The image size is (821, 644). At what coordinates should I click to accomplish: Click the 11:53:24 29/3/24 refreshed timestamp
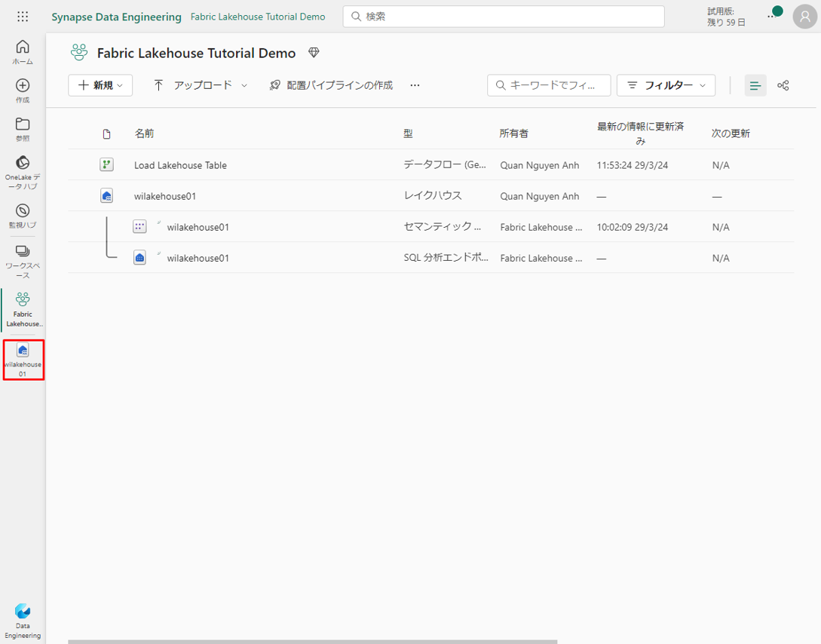coord(633,165)
